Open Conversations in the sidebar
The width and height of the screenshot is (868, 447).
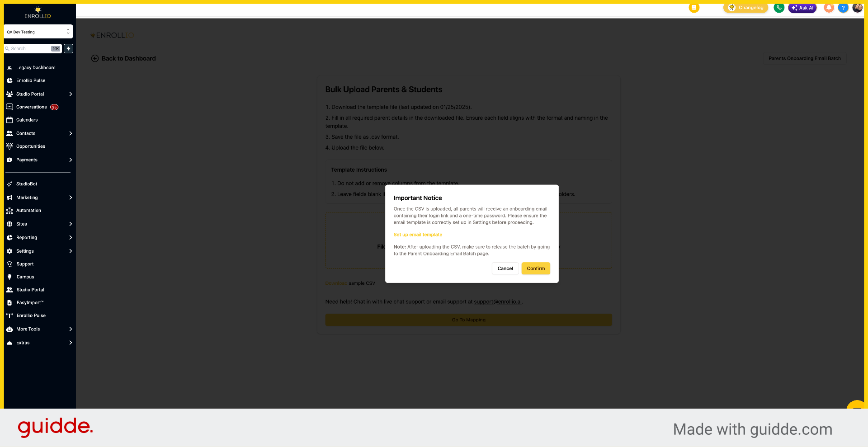click(x=32, y=107)
